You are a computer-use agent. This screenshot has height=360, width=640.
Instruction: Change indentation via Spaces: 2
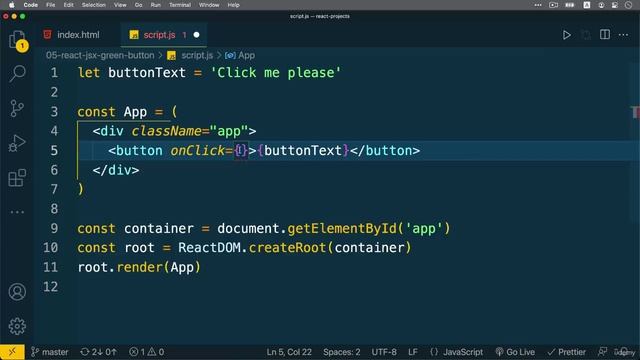(342, 352)
